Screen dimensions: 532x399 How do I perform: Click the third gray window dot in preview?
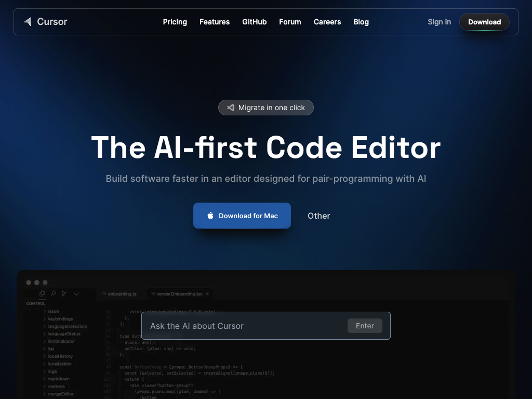(45, 282)
